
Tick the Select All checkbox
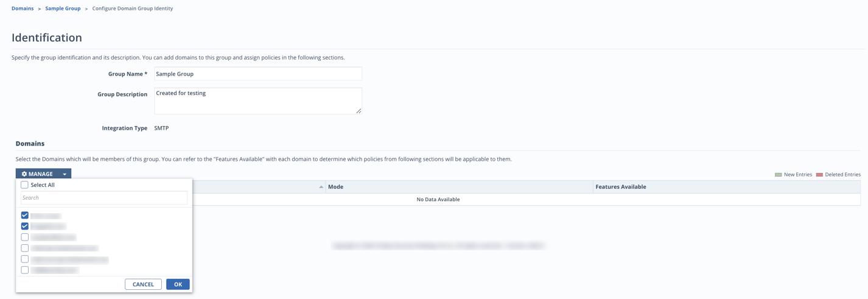point(24,185)
